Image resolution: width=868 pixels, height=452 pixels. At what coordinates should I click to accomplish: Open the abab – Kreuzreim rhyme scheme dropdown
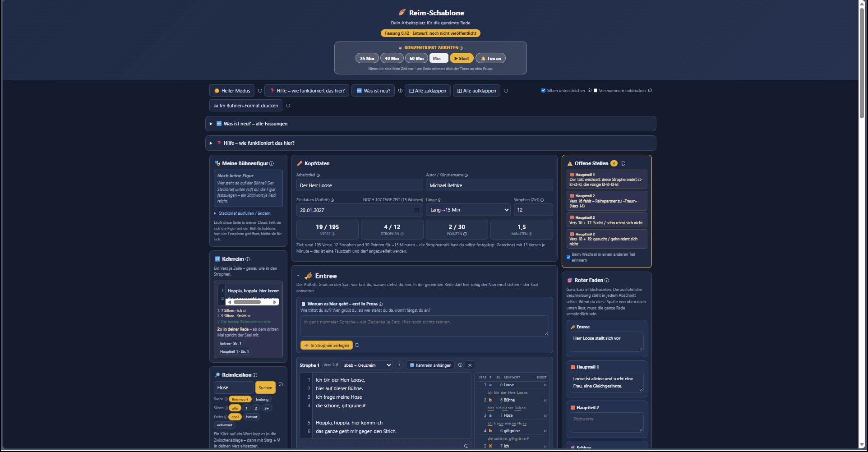point(367,365)
